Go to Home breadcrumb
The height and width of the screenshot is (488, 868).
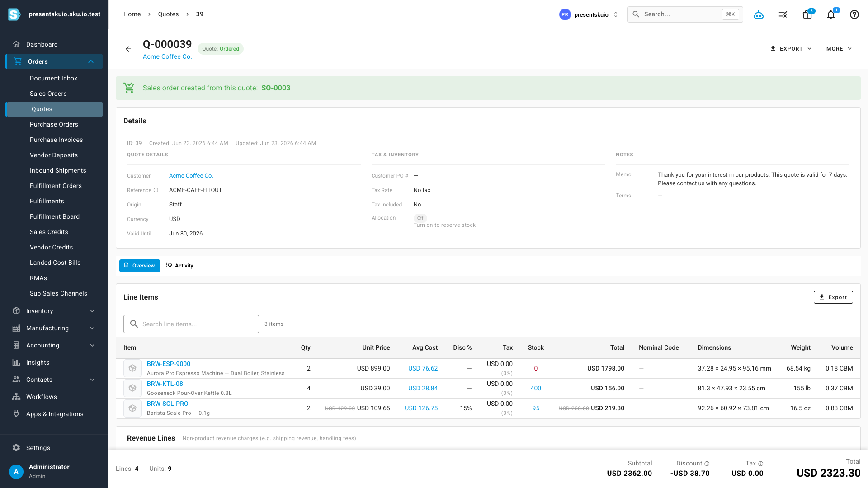click(x=132, y=14)
